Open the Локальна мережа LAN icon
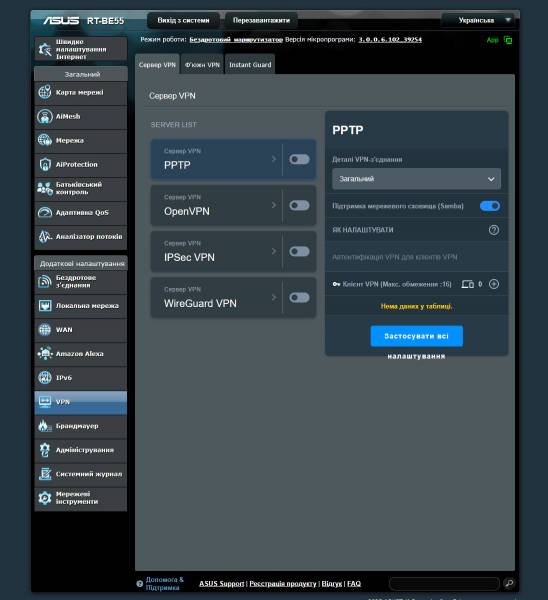Viewport: 548px width, 600px height. click(x=45, y=305)
